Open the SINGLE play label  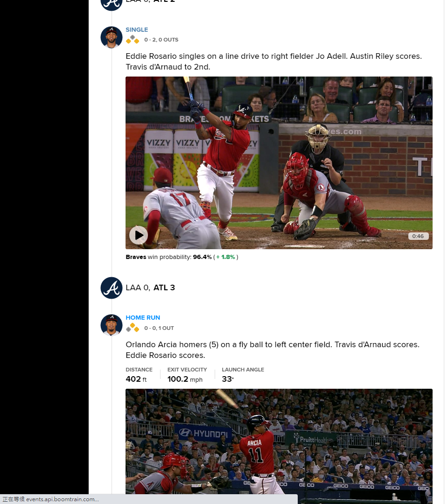tap(137, 29)
